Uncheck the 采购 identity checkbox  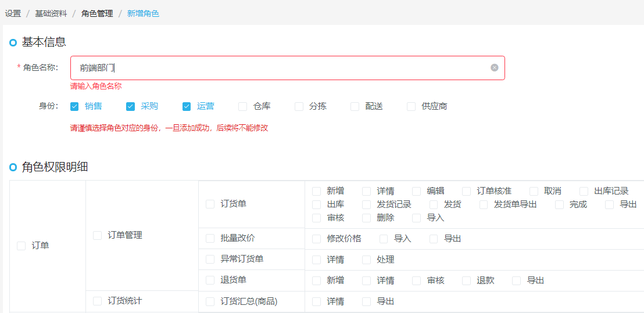pos(130,107)
